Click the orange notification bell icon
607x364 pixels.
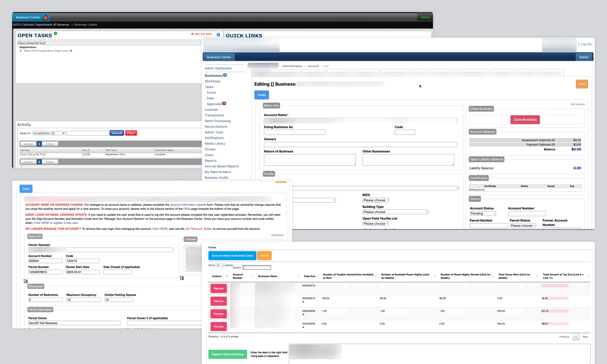tap(46, 17)
